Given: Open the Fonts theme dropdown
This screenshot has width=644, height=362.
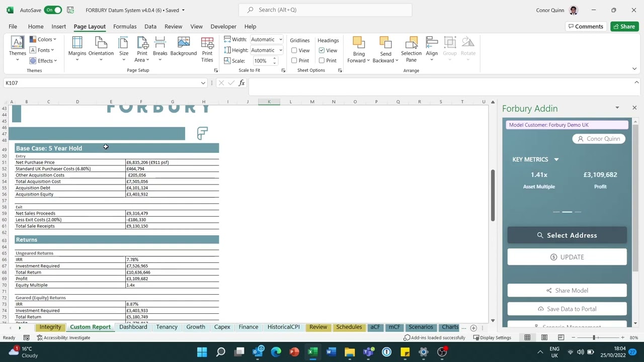Looking at the screenshot, I should point(42,50).
